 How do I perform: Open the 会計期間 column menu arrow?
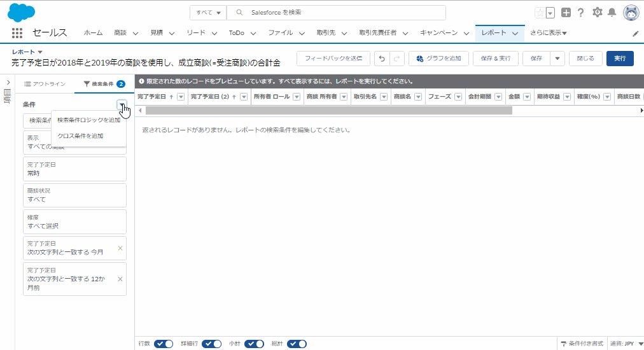[498, 97]
